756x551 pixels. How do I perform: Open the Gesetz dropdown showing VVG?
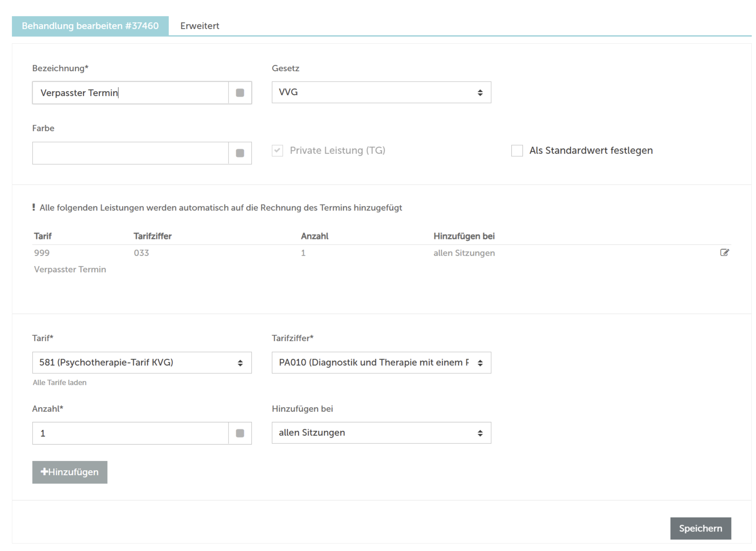[x=381, y=92]
